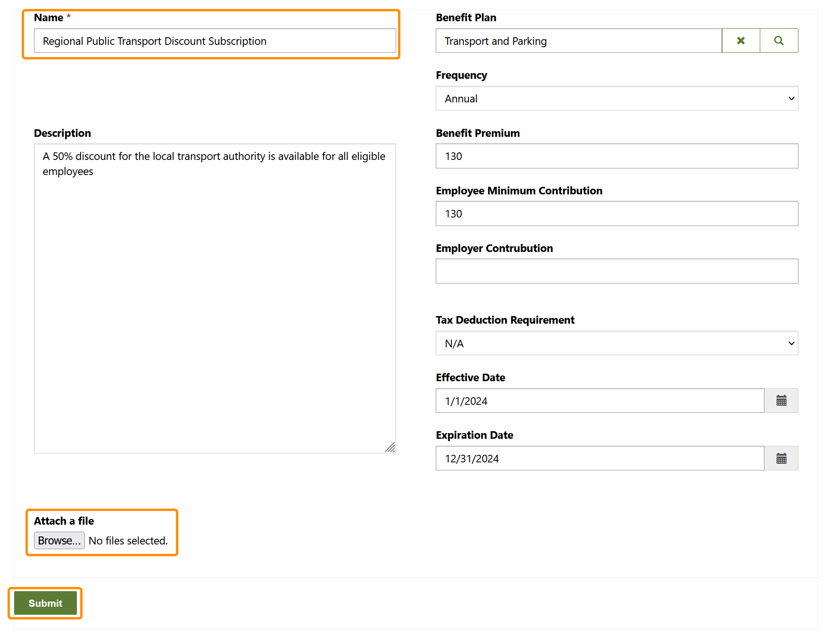831x644 pixels.
Task: Focus the Effective Date text input
Action: 599,401
